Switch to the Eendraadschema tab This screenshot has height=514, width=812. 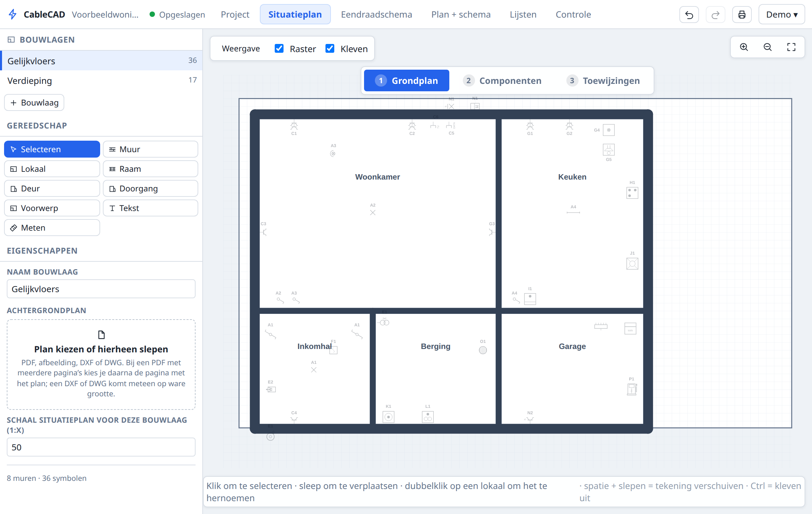[x=376, y=15]
